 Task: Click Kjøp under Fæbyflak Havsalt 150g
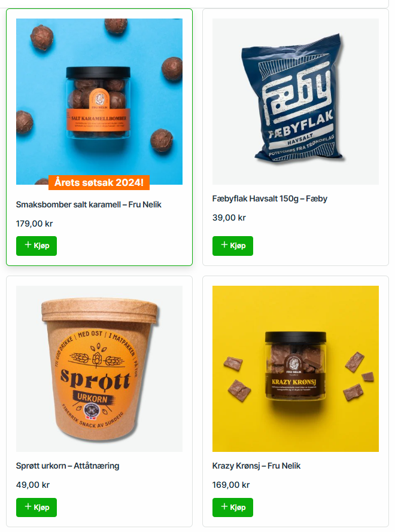(x=233, y=246)
